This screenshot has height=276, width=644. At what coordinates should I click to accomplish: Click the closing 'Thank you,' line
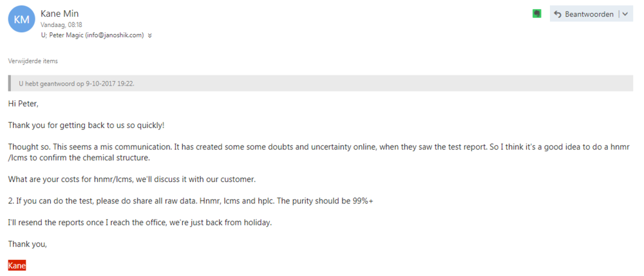pyautogui.click(x=28, y=243)
